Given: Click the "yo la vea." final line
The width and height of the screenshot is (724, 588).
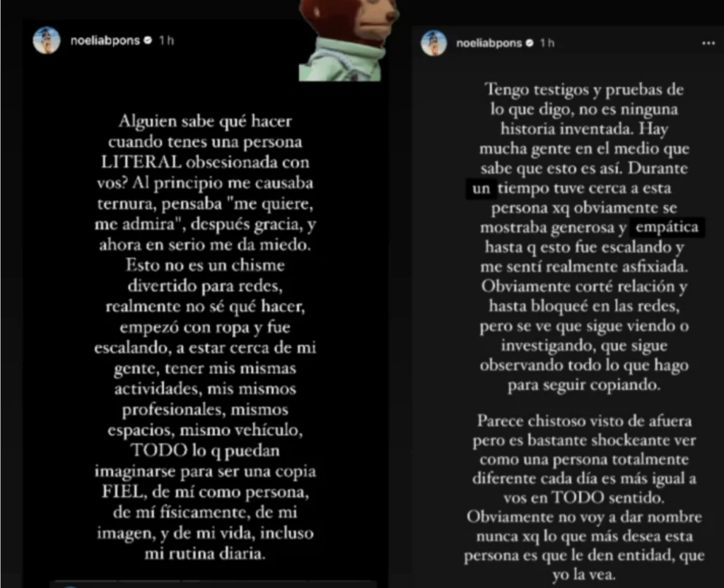Looking at the screenshot, I should (584, 575).
